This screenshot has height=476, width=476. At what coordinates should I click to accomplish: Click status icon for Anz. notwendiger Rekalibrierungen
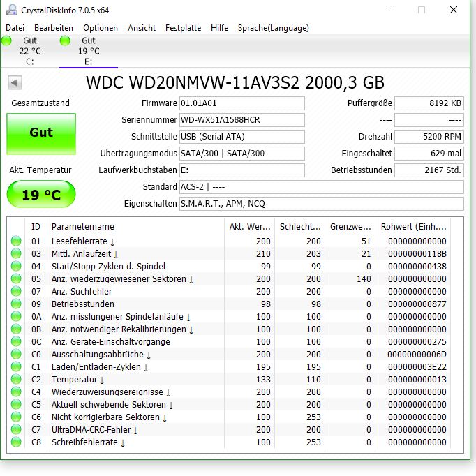16,329
